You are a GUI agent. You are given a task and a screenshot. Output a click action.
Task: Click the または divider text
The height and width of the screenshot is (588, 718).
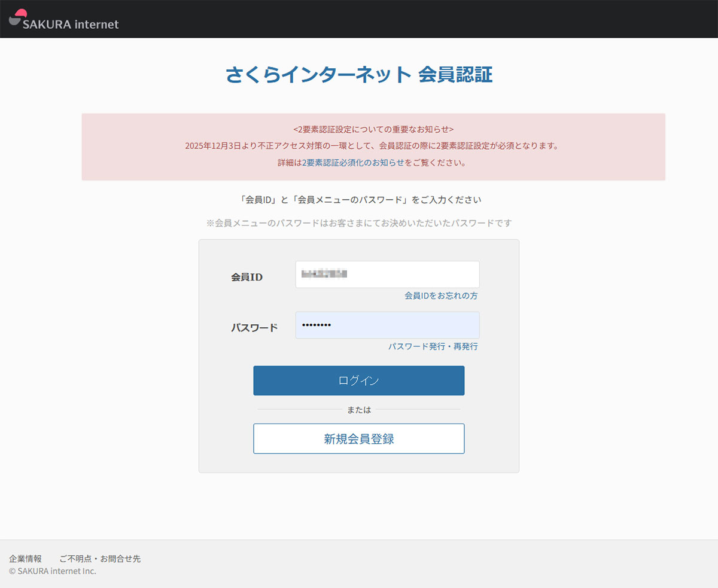(359, 410)
